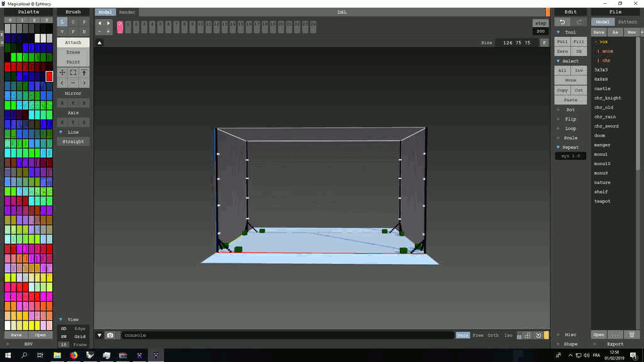644x362 pixels.
Task: Toggle Axis X lock
Action: [x=62, y=123]
